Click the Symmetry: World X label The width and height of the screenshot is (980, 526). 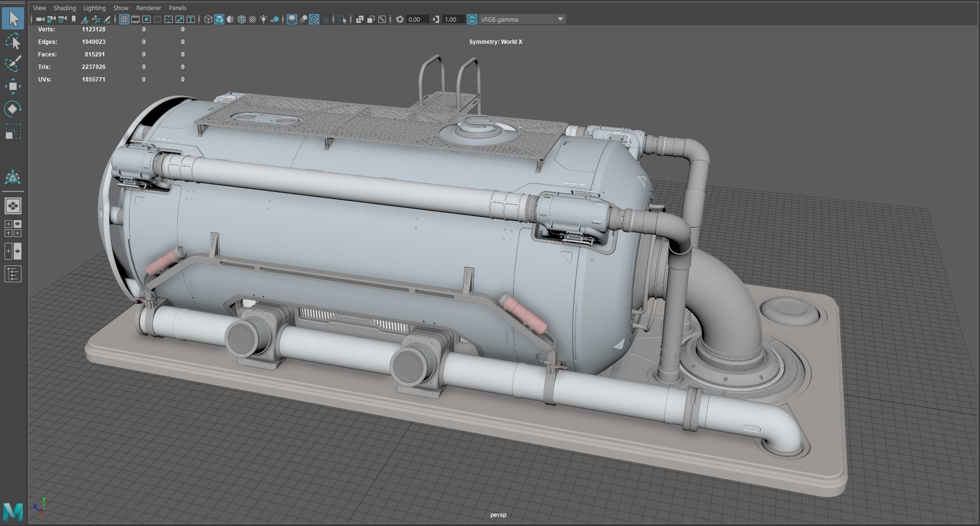tap(496, 42)
